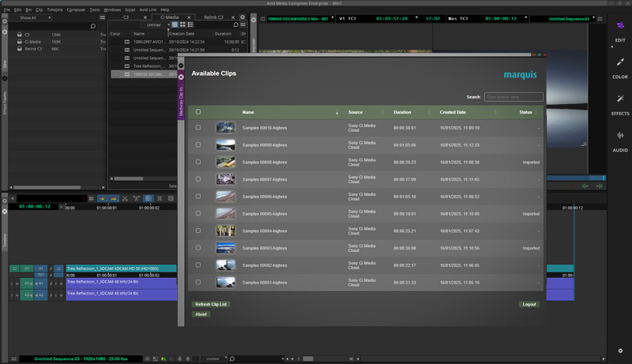632x364 pixels.
Task: Tick the checkbox for Samples 00010-highres
Action: pos(198,127)
